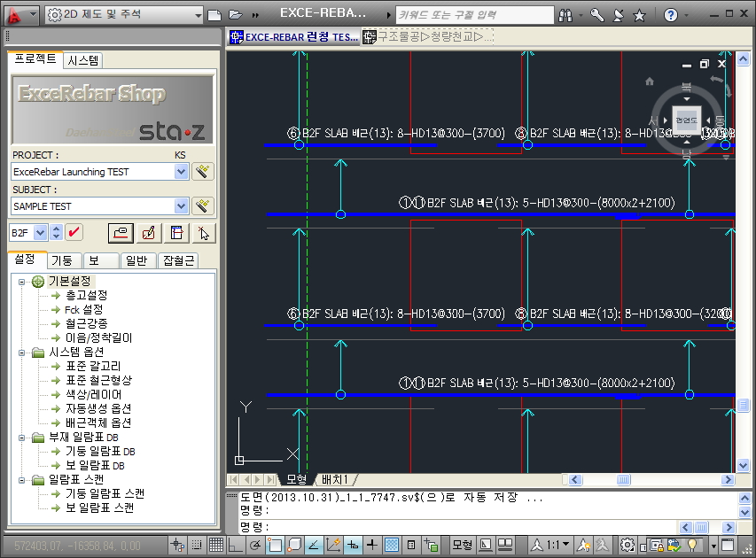The width and height of the screenshot is (756, 558).
Task: Click the stamp-like tool icon in panel toolbar
Action: (121, 233)
